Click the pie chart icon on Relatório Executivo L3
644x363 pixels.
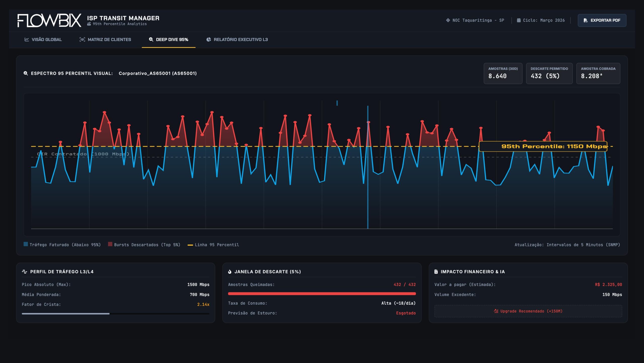point(209,40)
